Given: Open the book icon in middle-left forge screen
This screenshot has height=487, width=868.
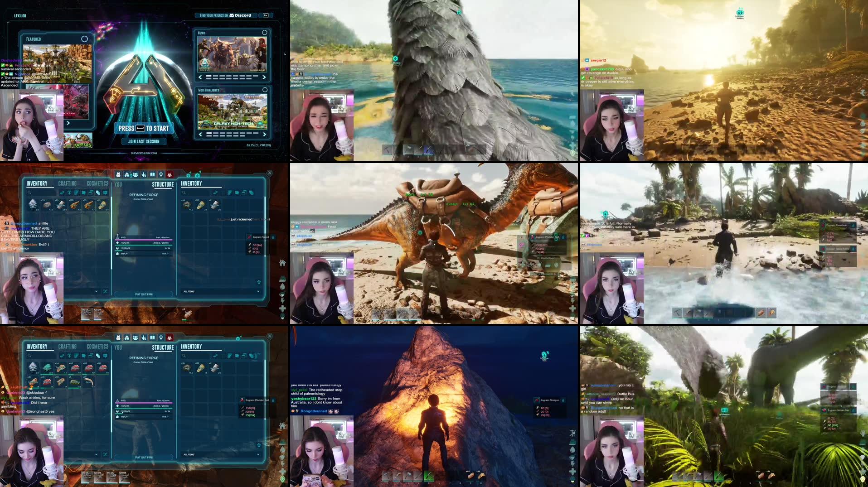Looking at the screenshot, I should [152, 174].
